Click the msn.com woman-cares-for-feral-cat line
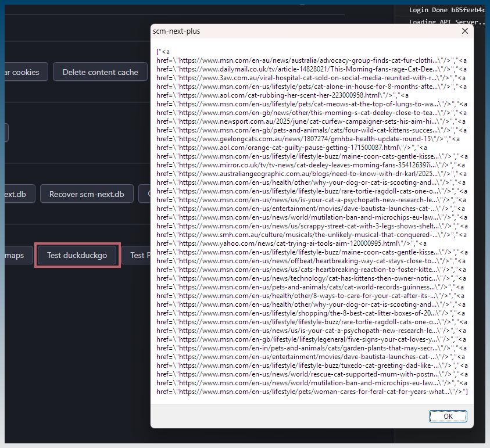 [312, 392]
